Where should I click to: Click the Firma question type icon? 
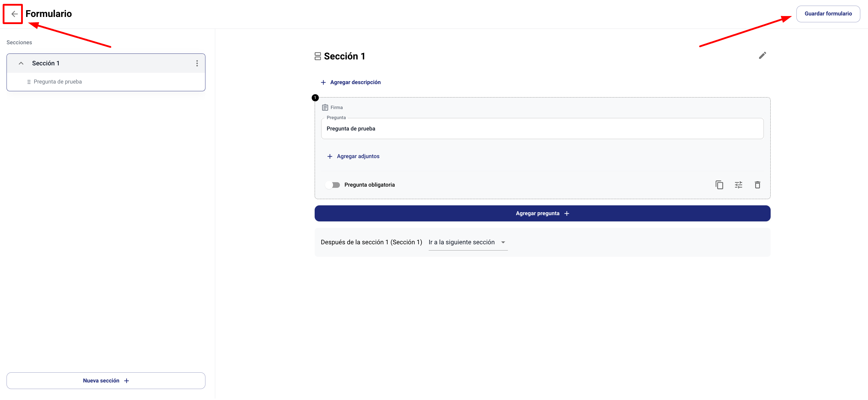325,108
